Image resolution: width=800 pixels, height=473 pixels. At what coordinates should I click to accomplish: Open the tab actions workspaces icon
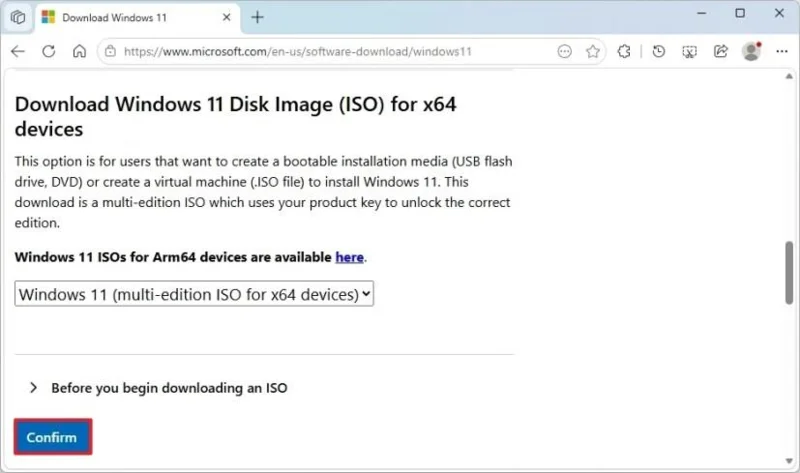(18, 17)
